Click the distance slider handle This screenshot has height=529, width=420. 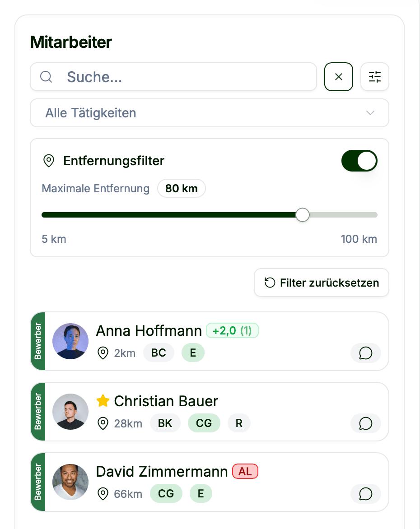click(303, 215)
